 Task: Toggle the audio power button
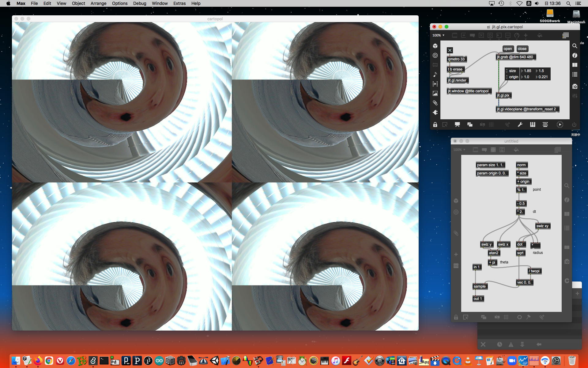click(574, 125)
